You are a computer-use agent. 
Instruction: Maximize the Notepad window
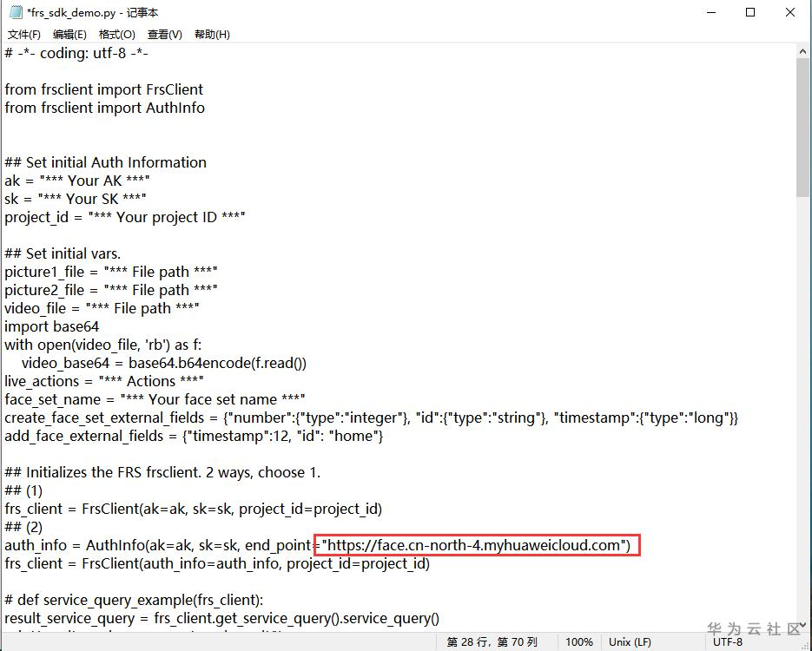click(750, 12)
